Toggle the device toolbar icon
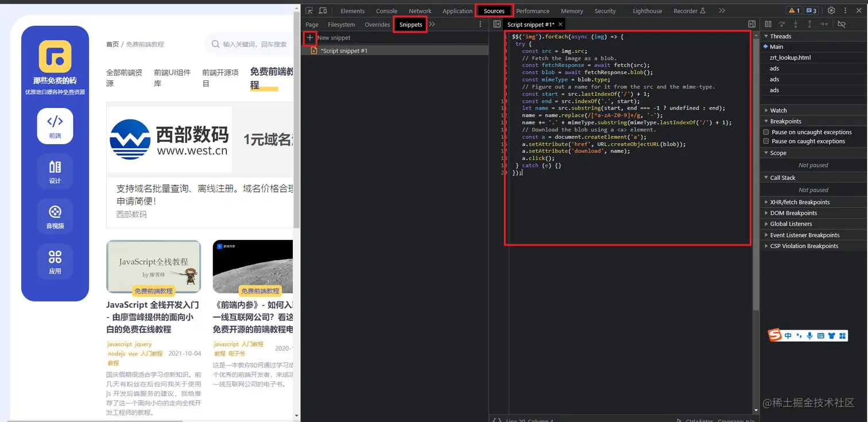Screen dimensions: 868x422 coord(323,10)
